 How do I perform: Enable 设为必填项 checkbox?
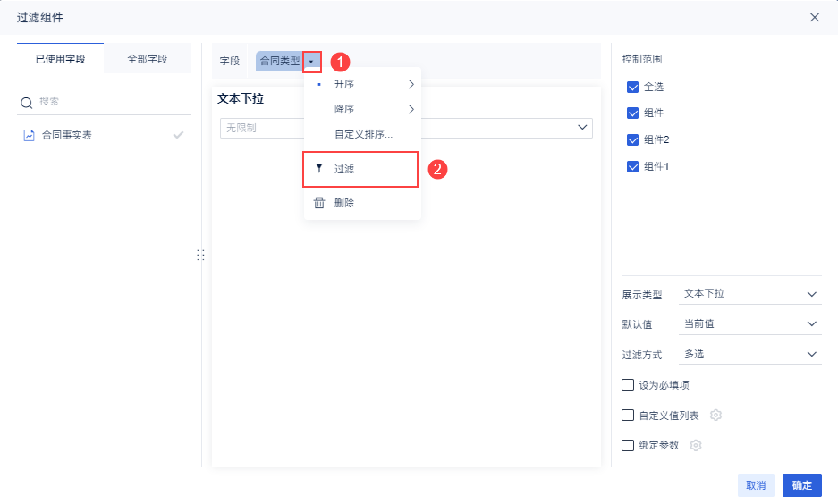pos(628,385)
